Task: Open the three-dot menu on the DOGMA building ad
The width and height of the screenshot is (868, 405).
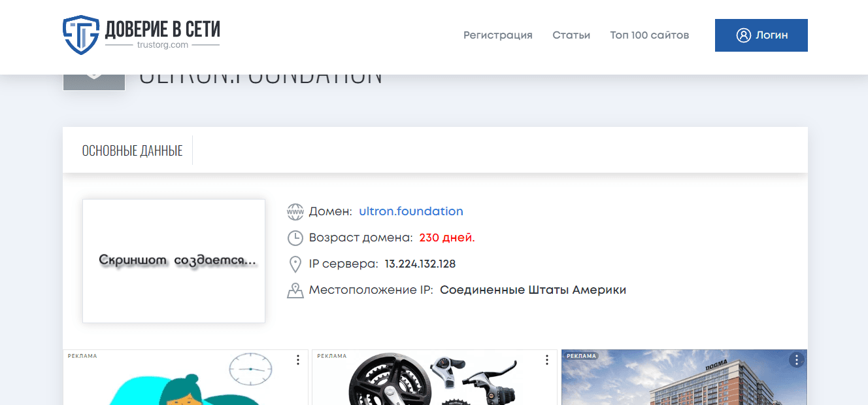Action: [x=796, y=359]
